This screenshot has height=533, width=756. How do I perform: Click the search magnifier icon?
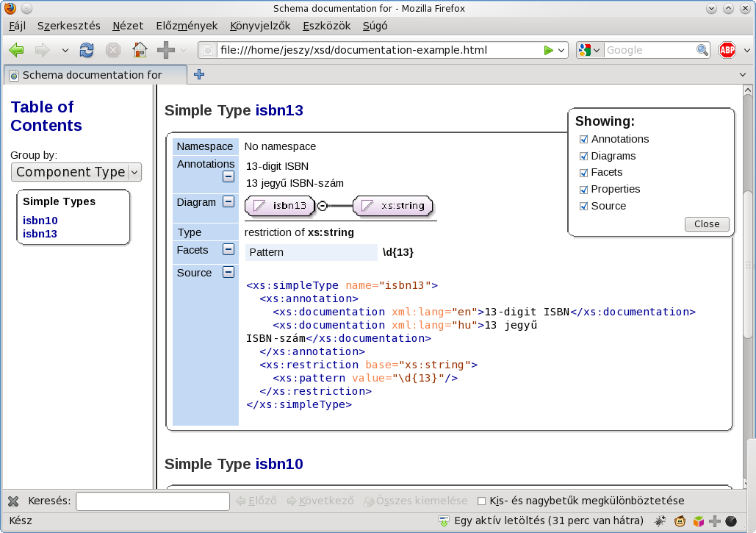tap(702, 50)
